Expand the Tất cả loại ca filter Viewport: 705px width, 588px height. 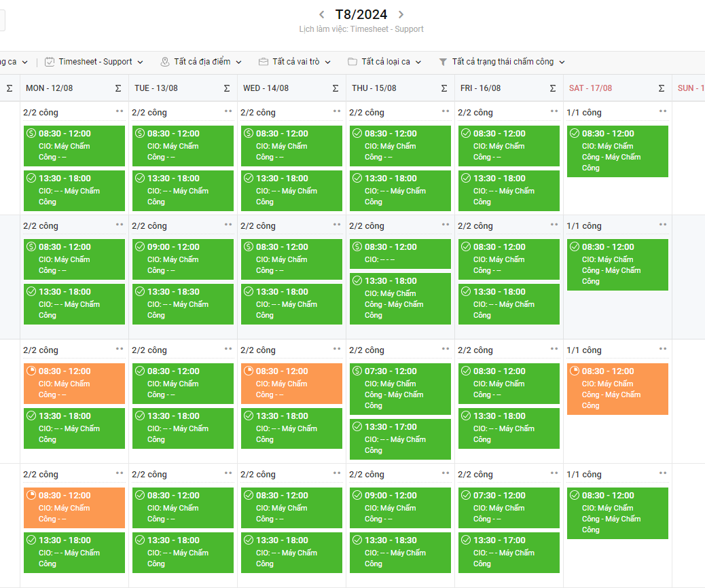click(x=385, y=62)
